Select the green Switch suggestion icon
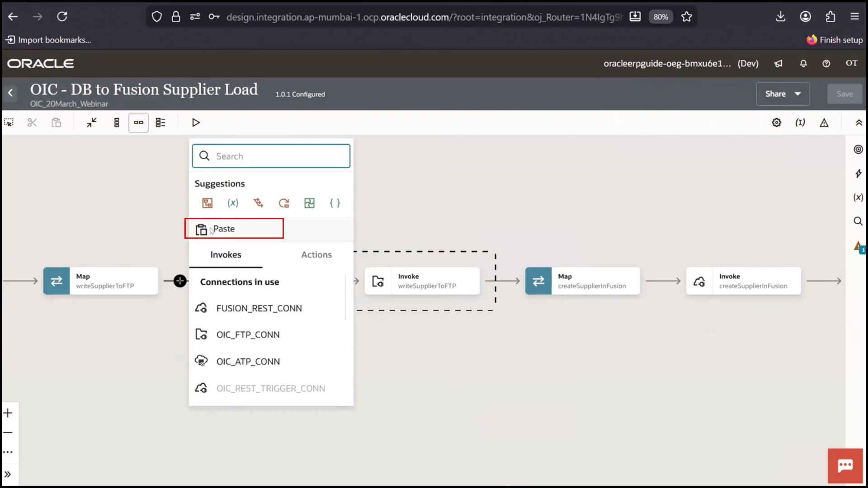The width and height of the screenshot is (868, 488). point(309,203)
